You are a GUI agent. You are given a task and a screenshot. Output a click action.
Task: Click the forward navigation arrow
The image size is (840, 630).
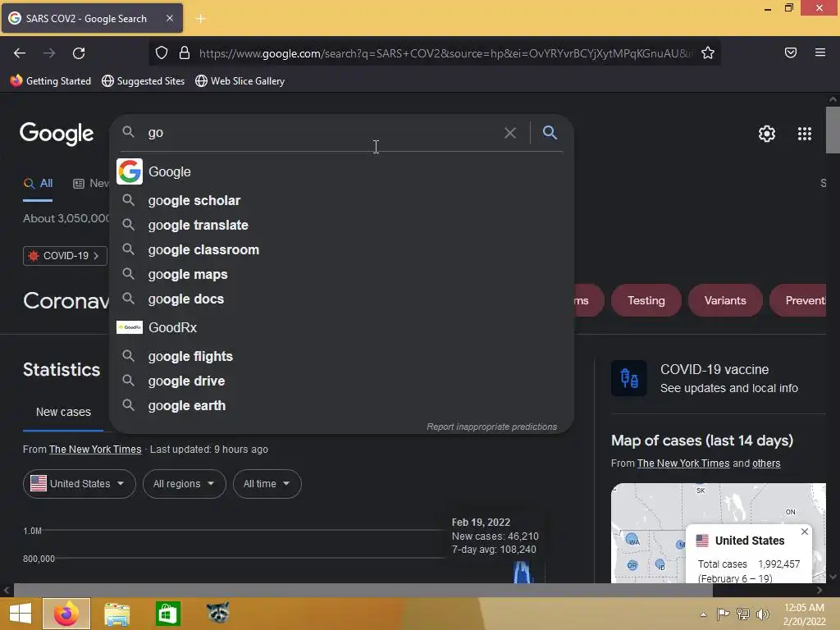point(49,53)
